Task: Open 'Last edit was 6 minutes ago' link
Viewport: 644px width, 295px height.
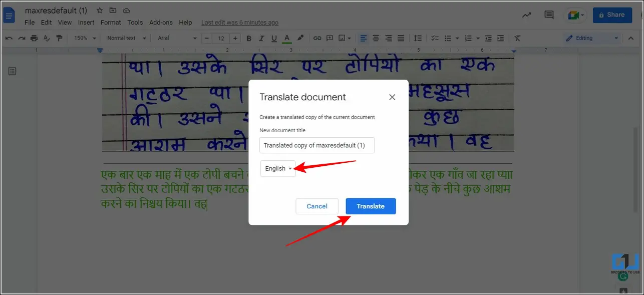Action: click(x=240, y=23)
